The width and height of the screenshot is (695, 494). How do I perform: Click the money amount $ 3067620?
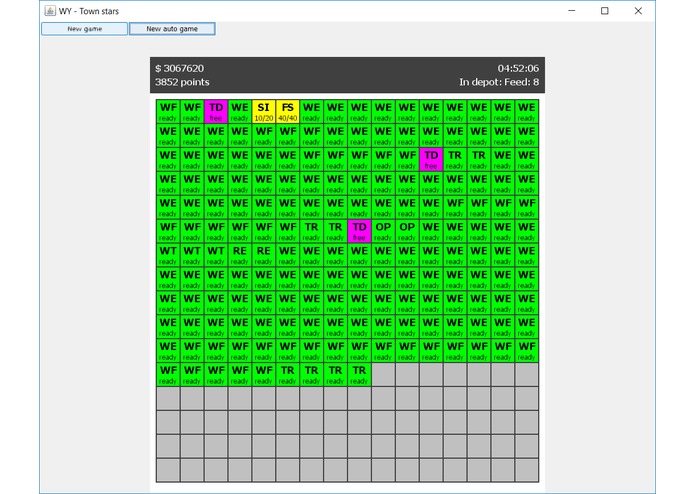[x=180, y=68]
